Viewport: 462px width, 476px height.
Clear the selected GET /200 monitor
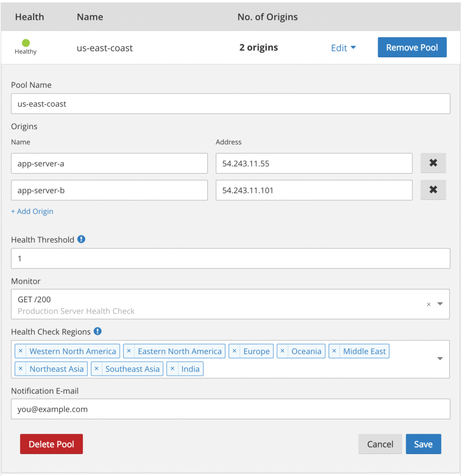[428, 304]
